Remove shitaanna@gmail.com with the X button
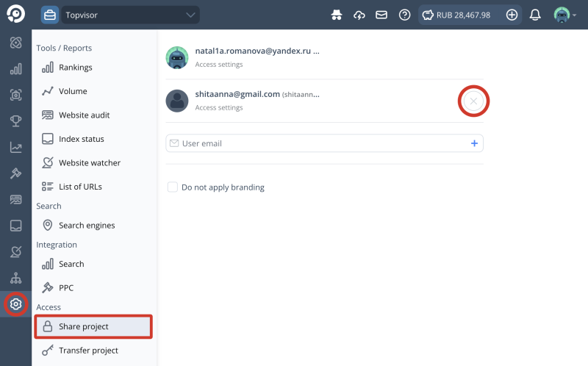Image resolution: width=588 pixels, height=366 pixels. click(x=473, y=101)
